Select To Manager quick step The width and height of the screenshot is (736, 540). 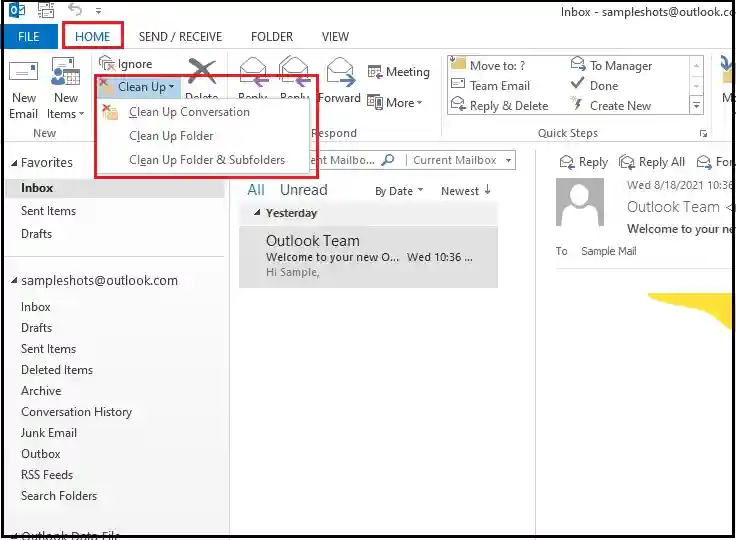pos(612,65)
